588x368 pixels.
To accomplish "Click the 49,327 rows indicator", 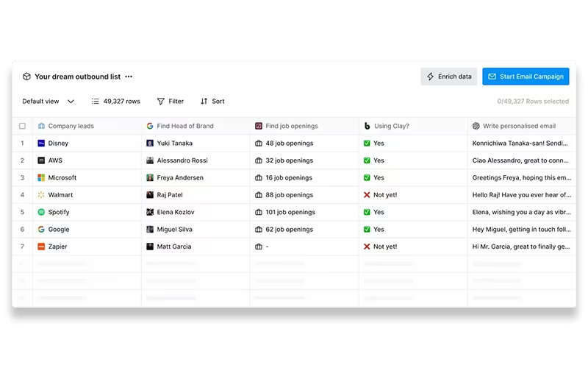I will 116,102.
